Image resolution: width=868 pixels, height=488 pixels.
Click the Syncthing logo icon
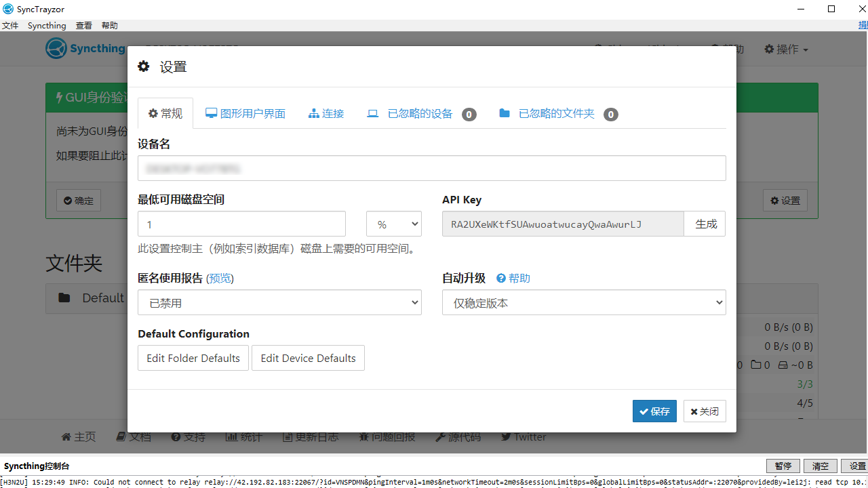[56, 48]
